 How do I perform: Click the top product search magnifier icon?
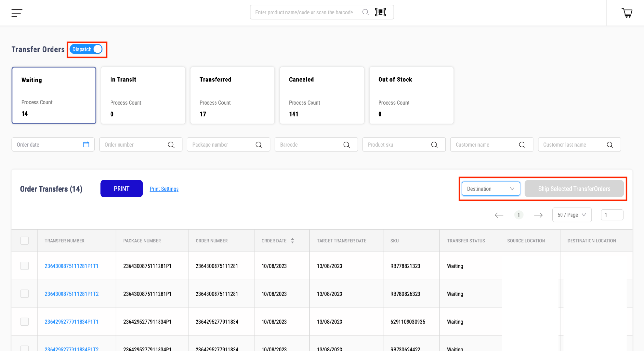(365, 12)
